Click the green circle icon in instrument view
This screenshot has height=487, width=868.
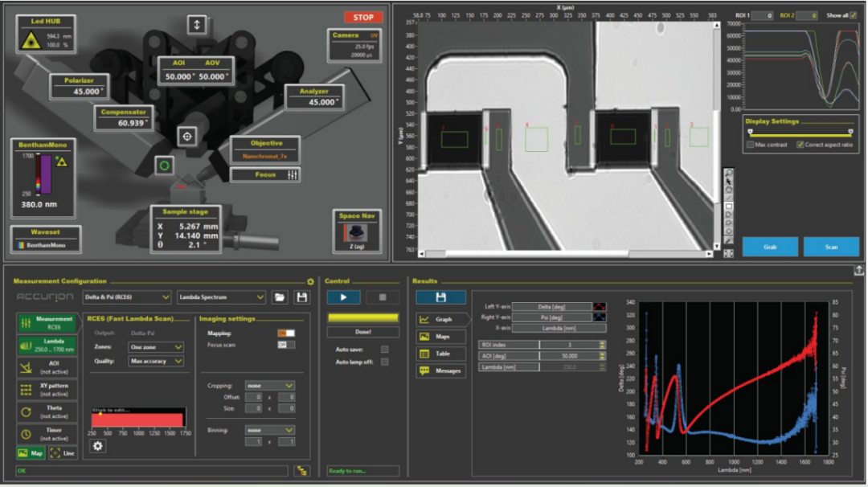[x=164, y=166]
